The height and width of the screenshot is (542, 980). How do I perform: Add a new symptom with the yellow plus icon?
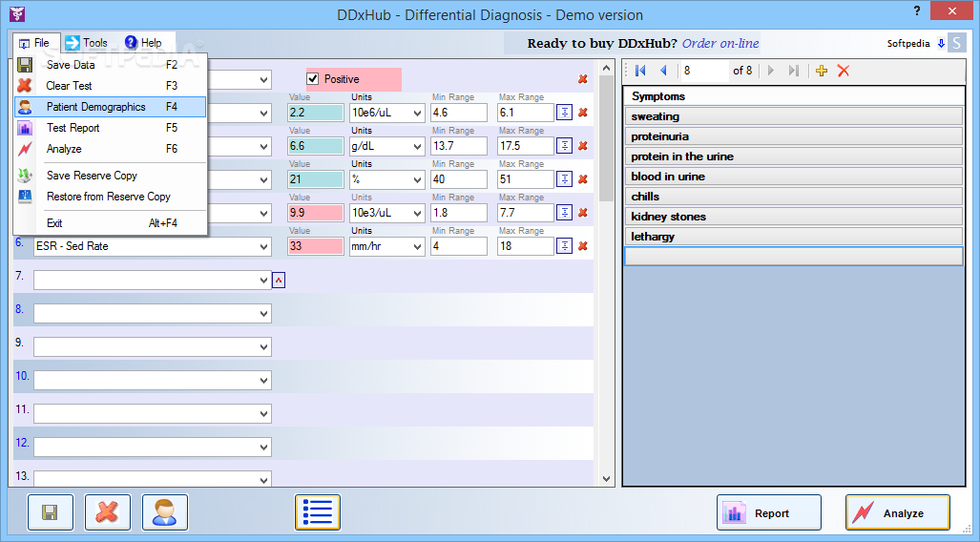[x=822, y=71]
